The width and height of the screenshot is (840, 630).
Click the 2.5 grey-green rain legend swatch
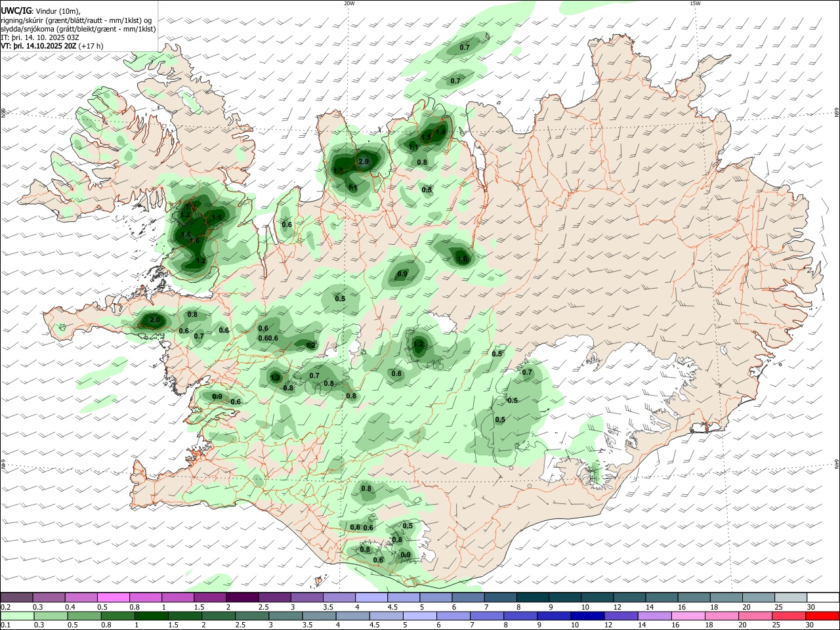pyautogui.click(x=251, y=616)
